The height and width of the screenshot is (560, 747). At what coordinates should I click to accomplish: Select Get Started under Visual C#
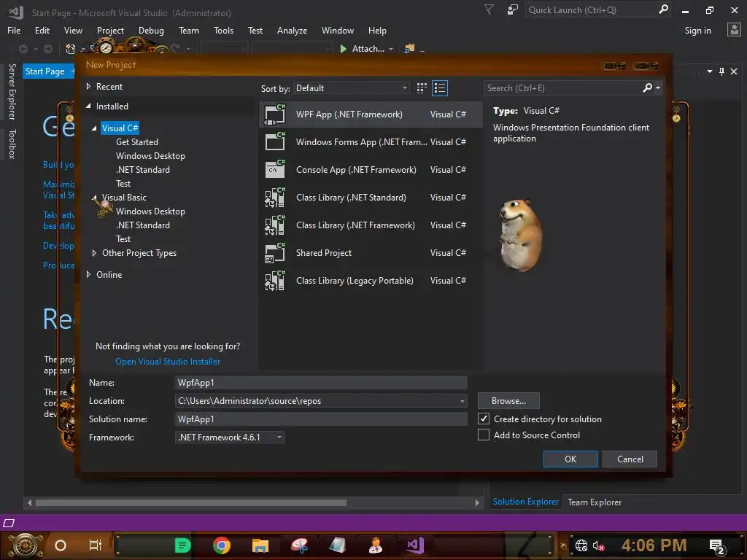point(136,142)
